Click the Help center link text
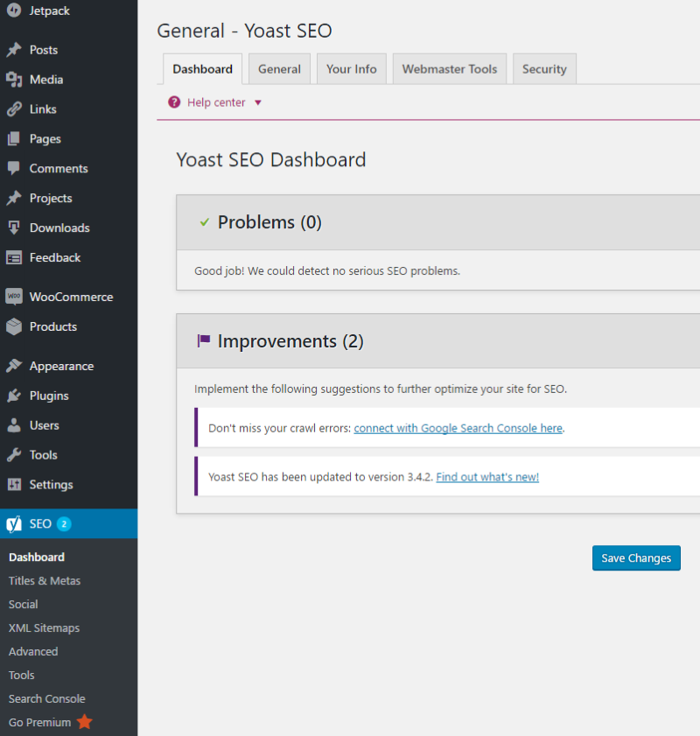Viewport: 700px width, 736px height. (x=216, y=102)
